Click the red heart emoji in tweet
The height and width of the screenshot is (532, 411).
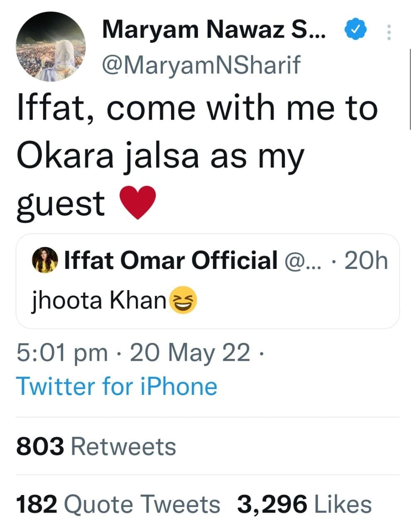pyautogui.click(x=137, y=203)
